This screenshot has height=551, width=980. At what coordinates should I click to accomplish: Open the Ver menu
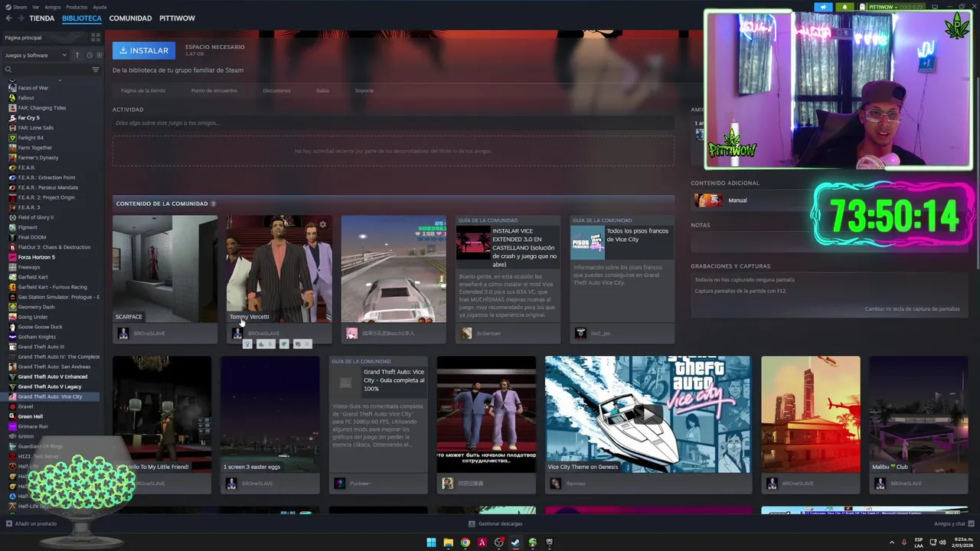36,7
